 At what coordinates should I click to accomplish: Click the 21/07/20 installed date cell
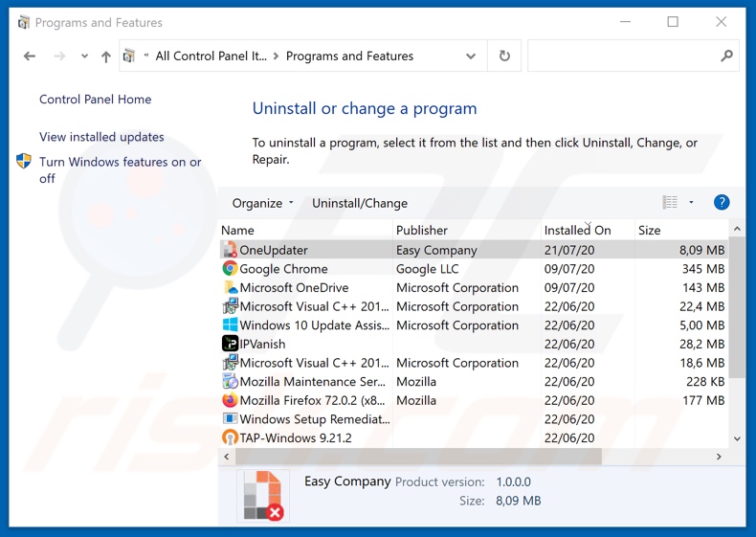coord(569,251)
